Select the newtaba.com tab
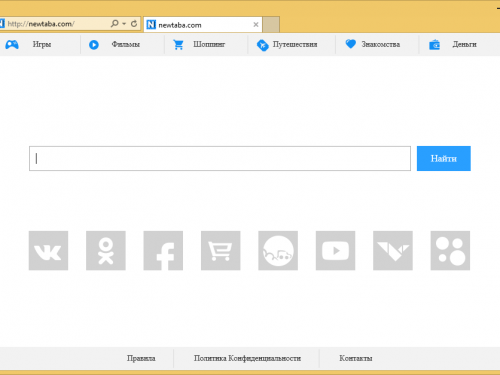 (x=203, y=25)
